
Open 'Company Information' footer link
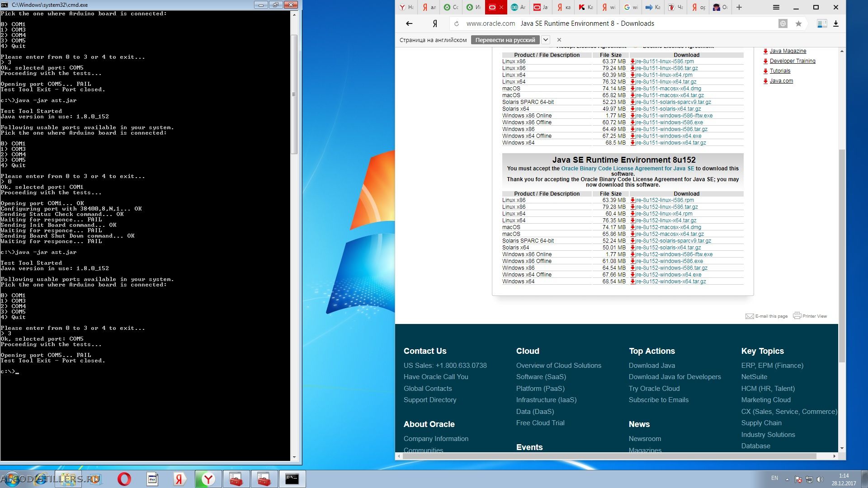(435, 439)
